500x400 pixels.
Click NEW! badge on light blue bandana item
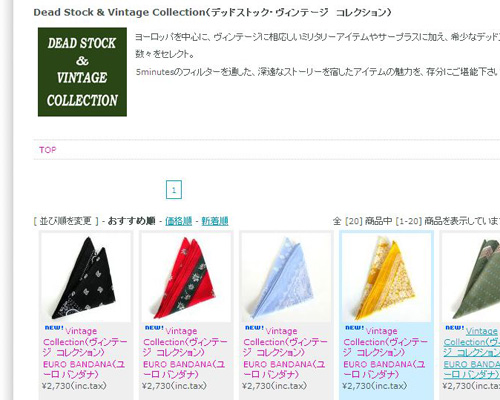point(255,328)
